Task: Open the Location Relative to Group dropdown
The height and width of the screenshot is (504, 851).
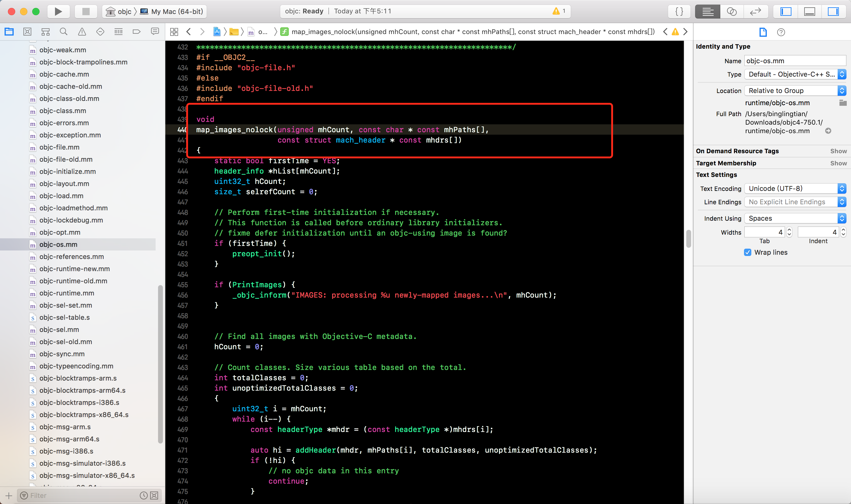Action: pyautogui.click(x=795, y=91)
